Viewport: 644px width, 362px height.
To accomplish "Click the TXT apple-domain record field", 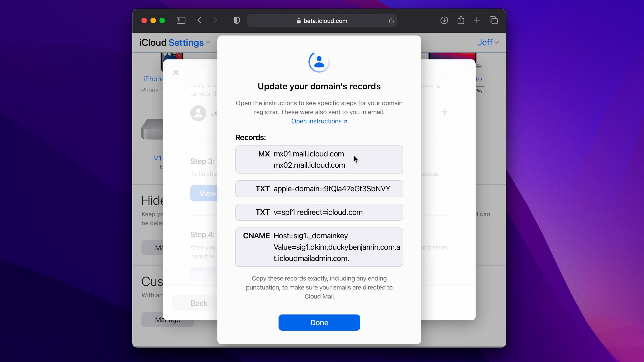I will [319, 189].
